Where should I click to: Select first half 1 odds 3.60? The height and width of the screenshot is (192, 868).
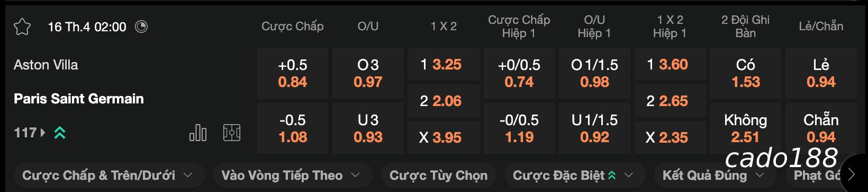point(670,65)
